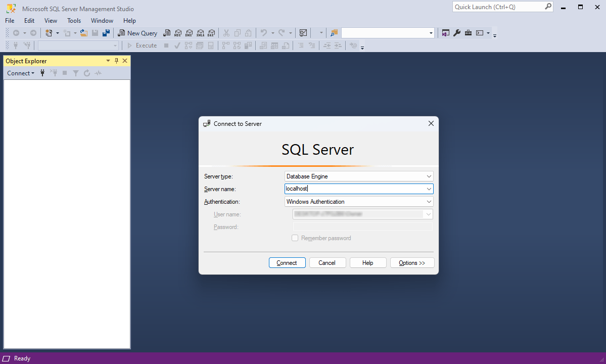Click the Open File folder icon
This screenshot has width=606, height=364.
[83, 33]
